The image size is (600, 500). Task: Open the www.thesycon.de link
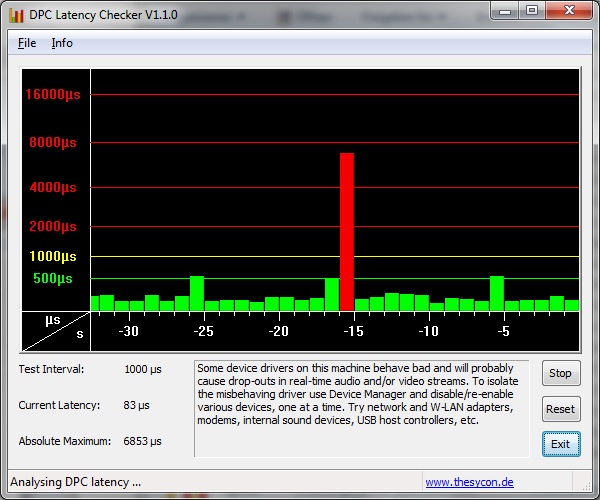pyautogui.click(x=469, y=482)
